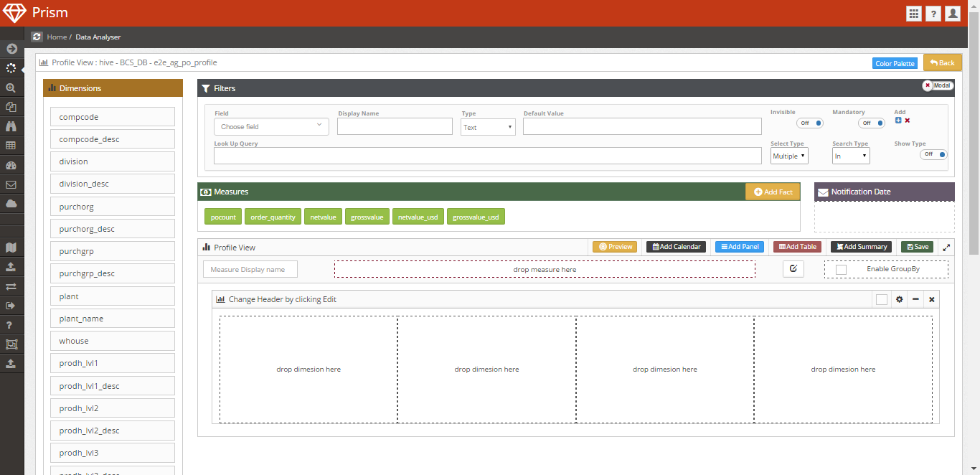Click the Save button in Profile View
980x475 pixels.
[x=917, y=247]
